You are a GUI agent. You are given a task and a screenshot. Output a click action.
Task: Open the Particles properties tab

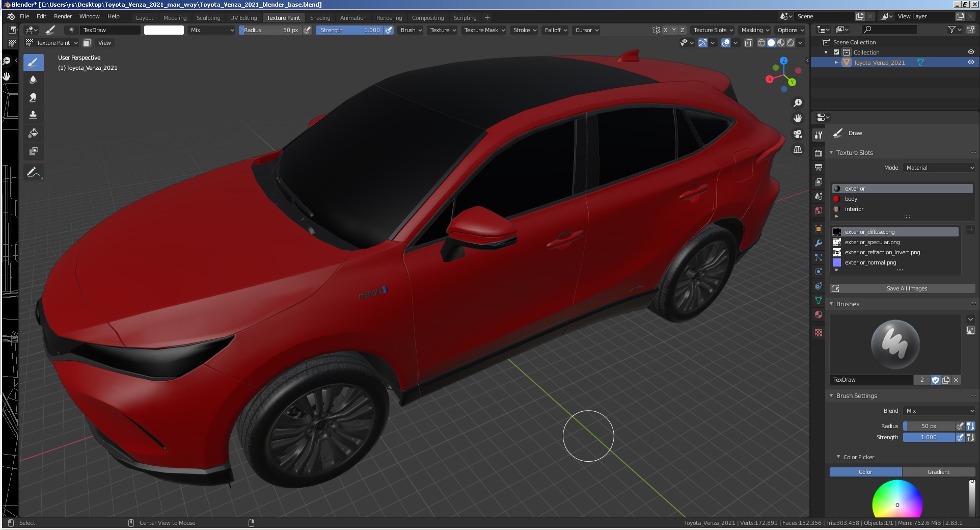point(819,257)
